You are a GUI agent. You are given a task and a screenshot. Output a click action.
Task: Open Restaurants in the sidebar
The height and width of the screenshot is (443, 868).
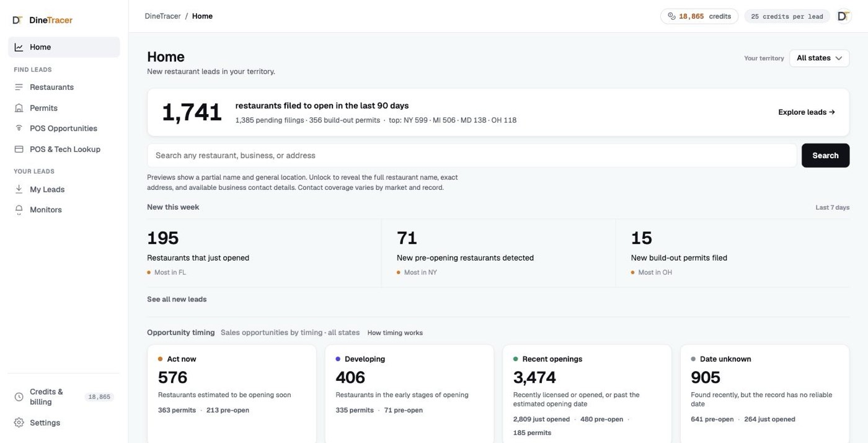pos(64,87)
